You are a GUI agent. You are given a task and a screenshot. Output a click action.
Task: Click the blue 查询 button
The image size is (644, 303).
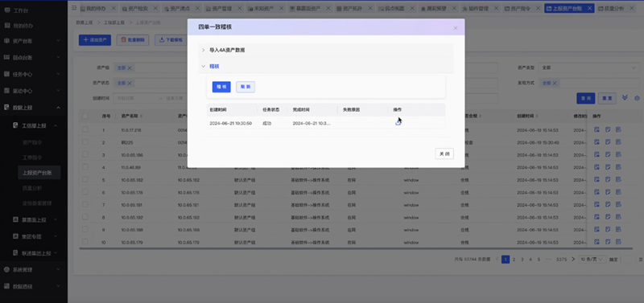pos(586,98)
